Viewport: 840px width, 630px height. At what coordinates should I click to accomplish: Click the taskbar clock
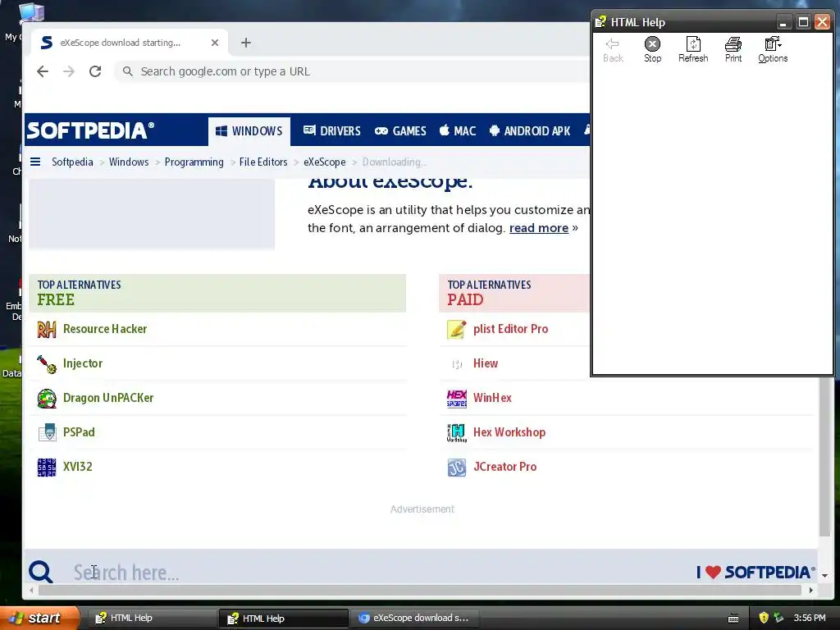(x=810, y=619)
